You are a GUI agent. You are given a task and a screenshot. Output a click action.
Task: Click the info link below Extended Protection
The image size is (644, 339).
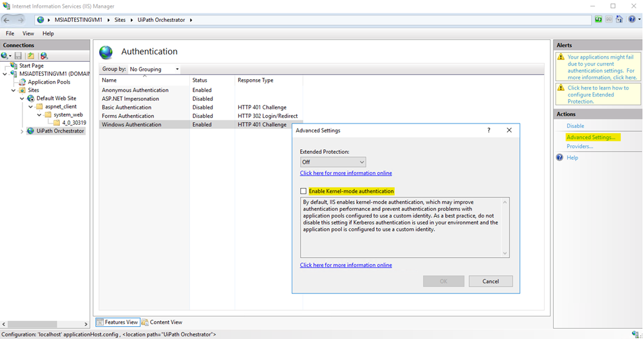pos(346,173)
